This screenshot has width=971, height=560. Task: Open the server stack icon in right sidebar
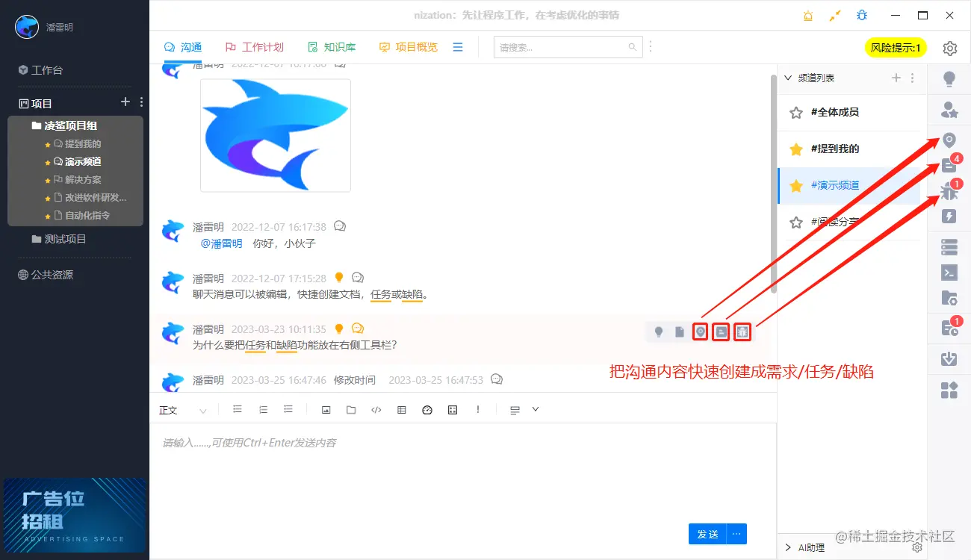click(949, 246)
